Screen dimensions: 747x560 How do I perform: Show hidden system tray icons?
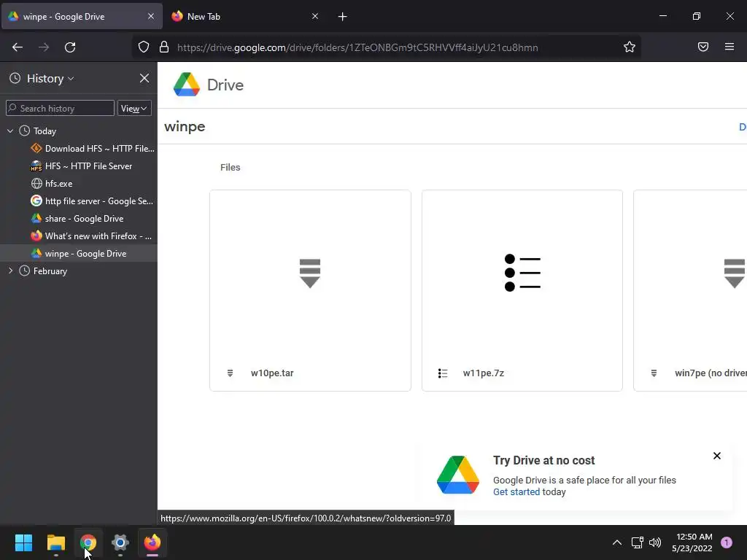tap(617, 542)
